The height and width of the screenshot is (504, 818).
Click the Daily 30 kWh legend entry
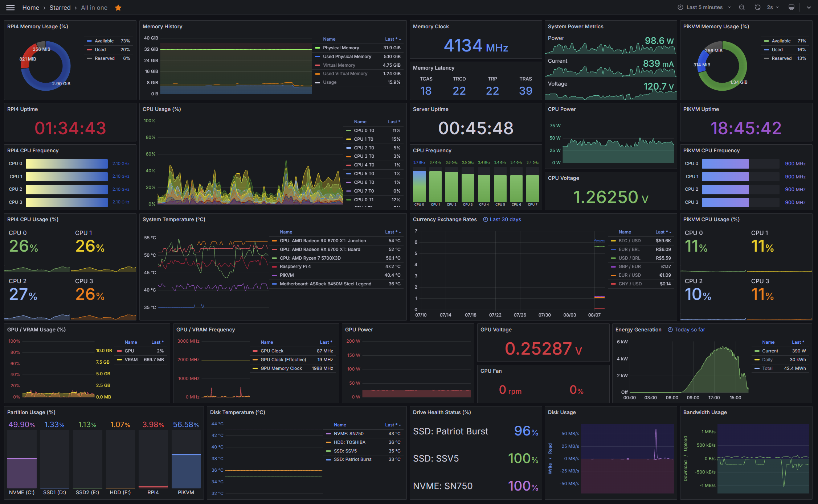click(780, 360)
